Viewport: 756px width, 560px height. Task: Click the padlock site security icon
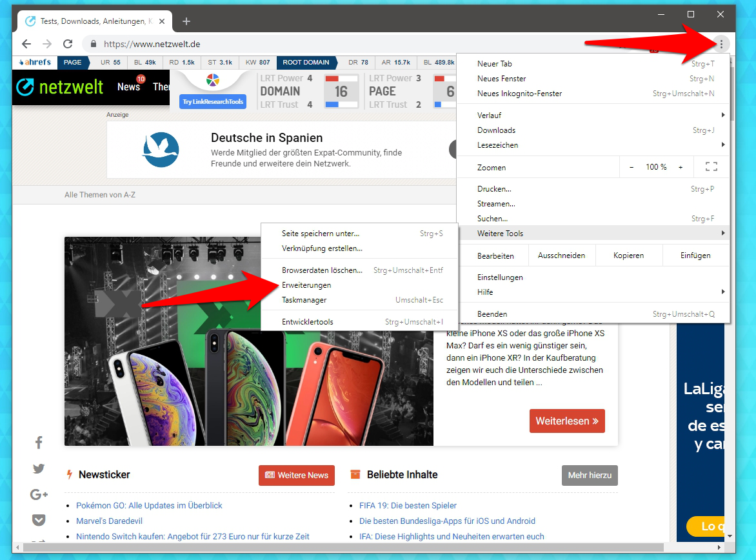[93, 44]
